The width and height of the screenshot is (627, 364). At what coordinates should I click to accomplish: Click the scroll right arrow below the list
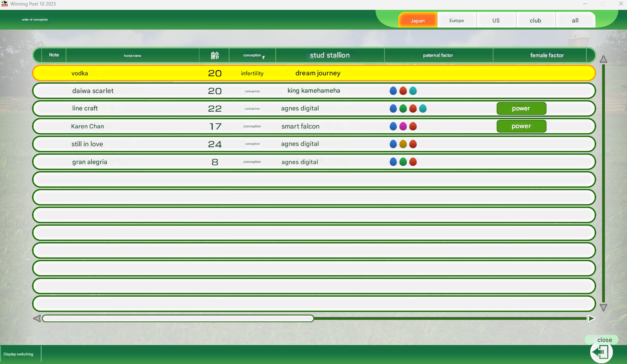point(591,318)
